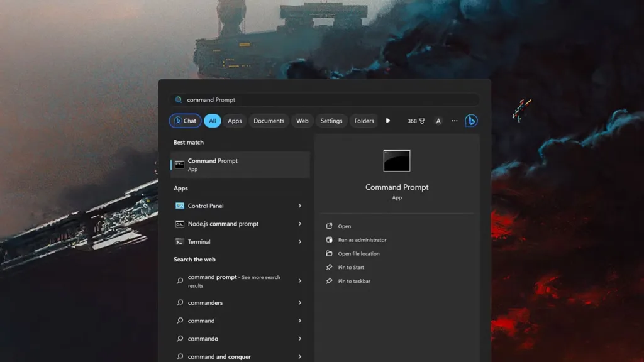Viewport: 644px width, 362px height.
Task: Open the Bing icon at top right
Action: tap(471, 121)
